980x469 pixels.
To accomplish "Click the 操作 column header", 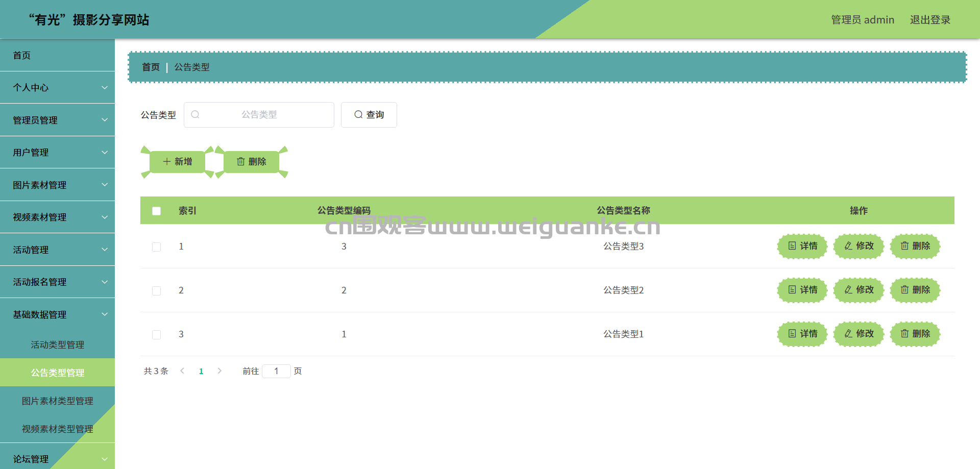I will click(859, 210).
